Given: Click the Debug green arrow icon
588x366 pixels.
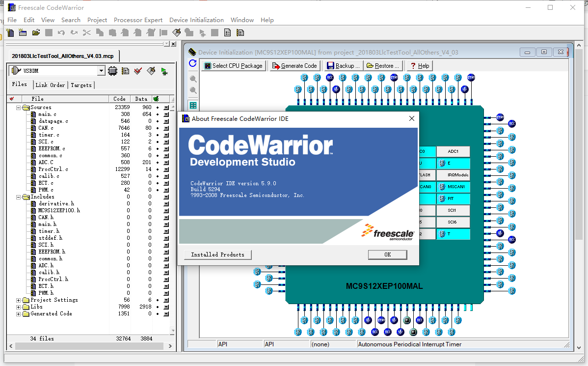Looking at the screenshot, I should tap(164, 71).
